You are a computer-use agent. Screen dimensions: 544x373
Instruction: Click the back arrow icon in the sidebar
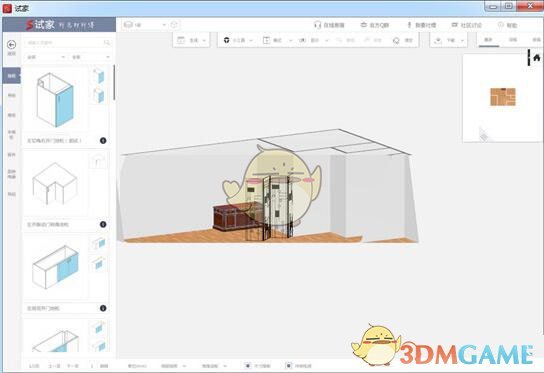[x=11, y=44]
